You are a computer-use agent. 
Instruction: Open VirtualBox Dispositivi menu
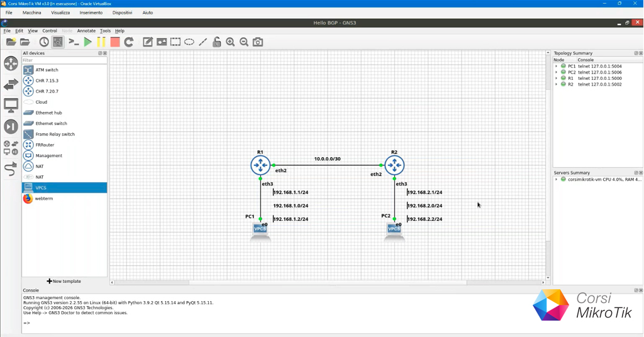coord(123,13)
